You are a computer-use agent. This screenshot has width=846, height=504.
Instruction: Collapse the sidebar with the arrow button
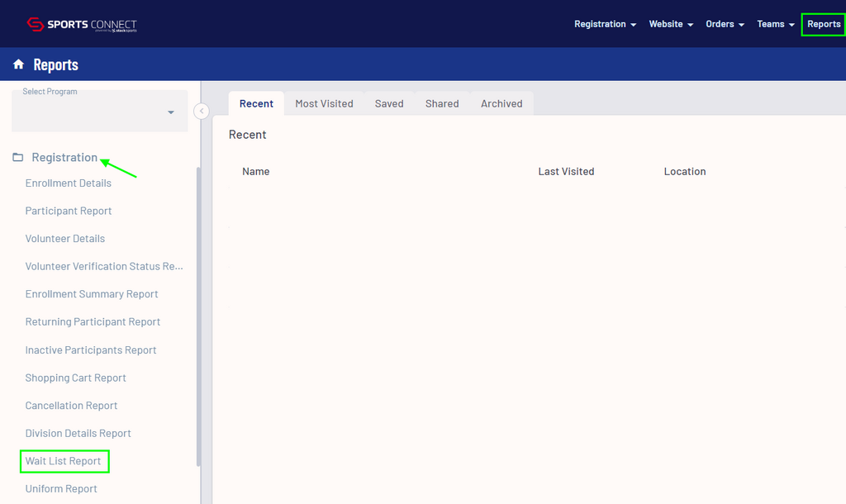coord(201,111)
